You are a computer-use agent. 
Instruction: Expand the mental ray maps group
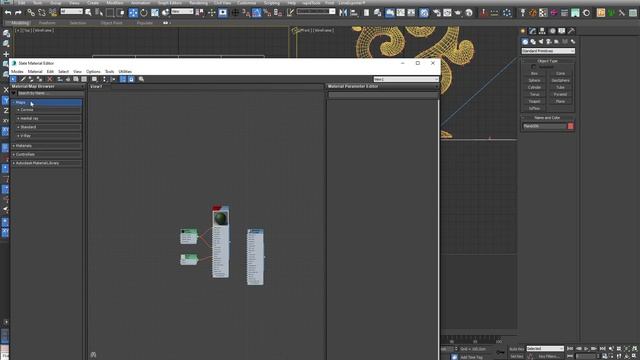coord(49,118)
